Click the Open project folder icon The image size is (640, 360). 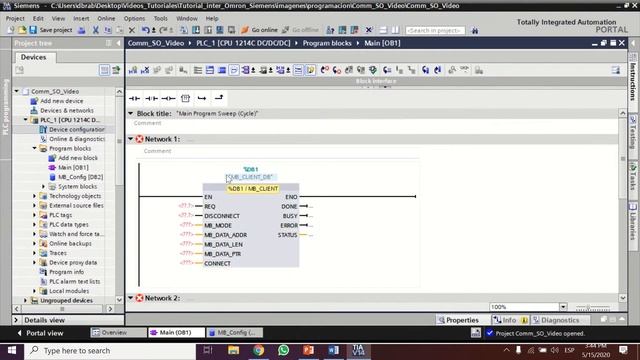22,30
